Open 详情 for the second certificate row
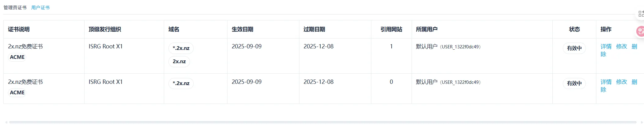This screenshot has width=644, height=131. coord(606,82)
